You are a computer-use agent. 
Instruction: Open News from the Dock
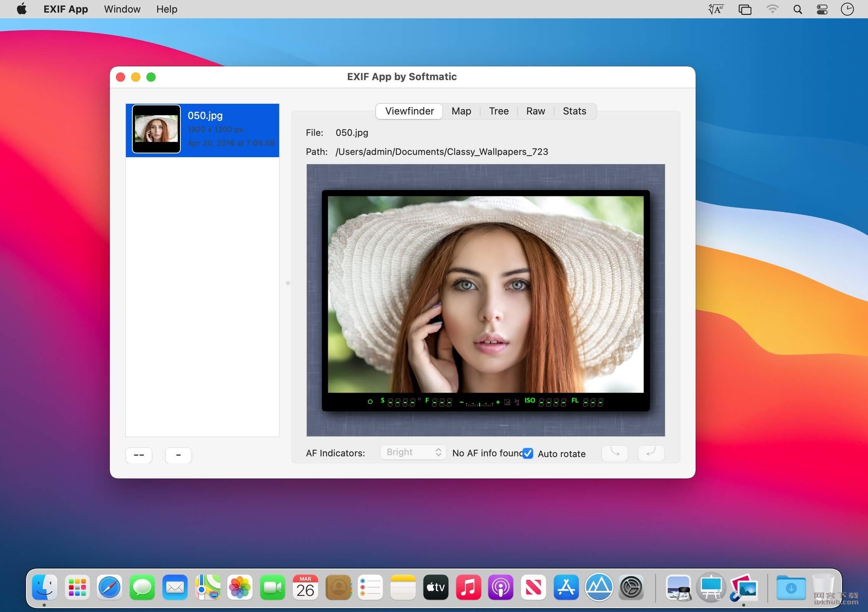(534, 587)
